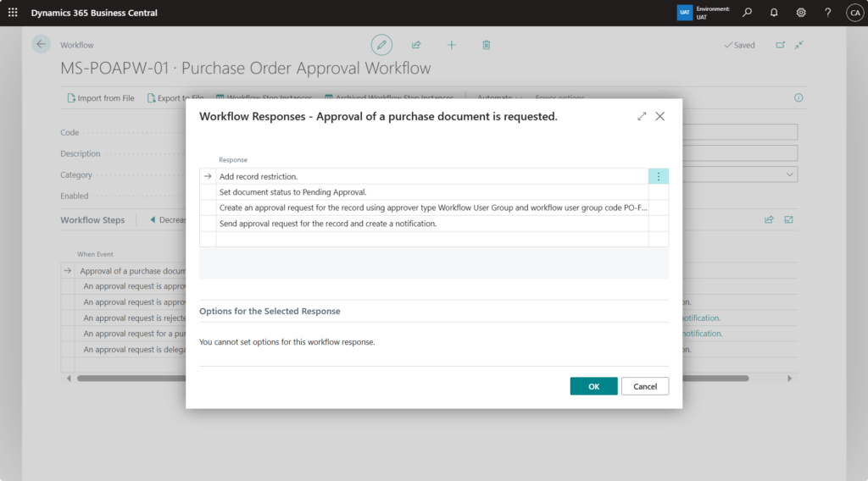Collapse the workflow page view
Image resolution: width=868 pixels, height=481 pixels.
[x=798, y=45]
